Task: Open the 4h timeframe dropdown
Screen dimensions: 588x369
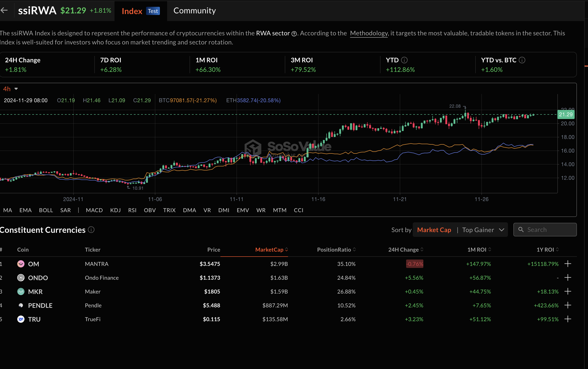Action: tap(10, 89)
